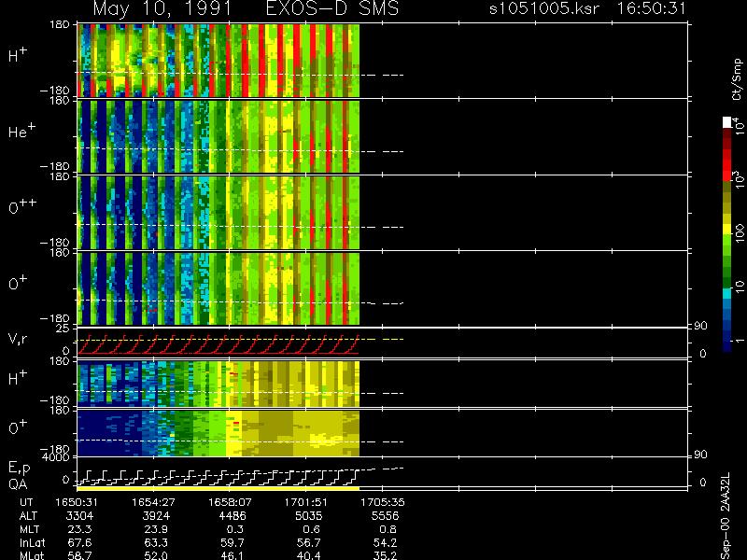Pick the white swatch atop the colorbar
Screen dimensions: 747x560
[x=727, y=122]
